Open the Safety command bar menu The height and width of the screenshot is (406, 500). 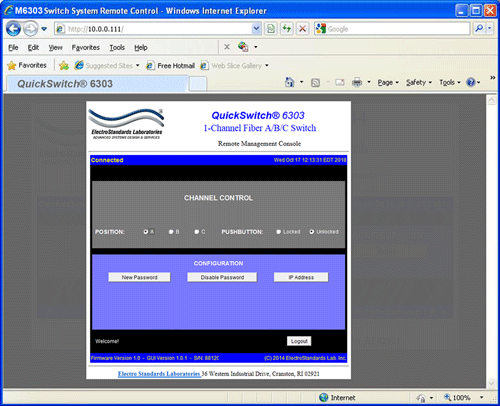click(x=419, y=82)
